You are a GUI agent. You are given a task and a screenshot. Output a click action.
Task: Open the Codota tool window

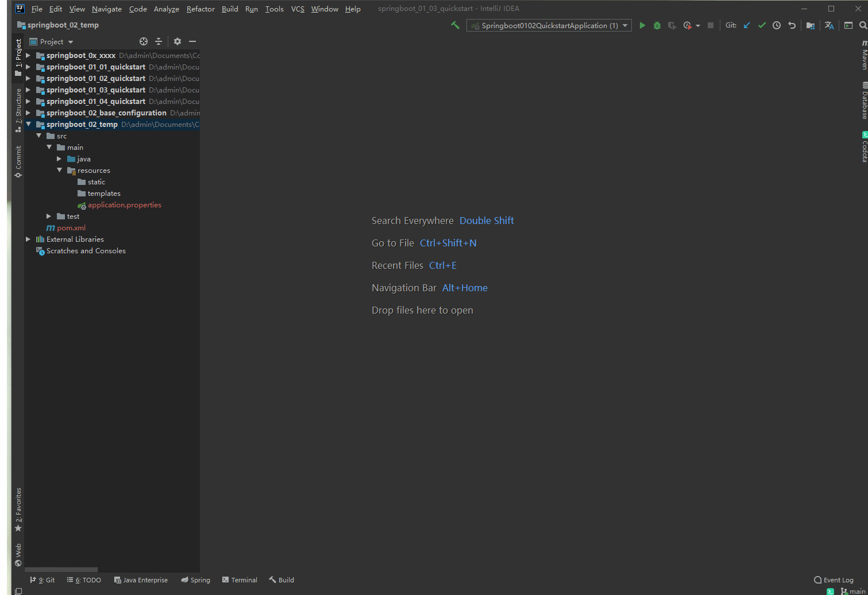click(x=864, y=147)
